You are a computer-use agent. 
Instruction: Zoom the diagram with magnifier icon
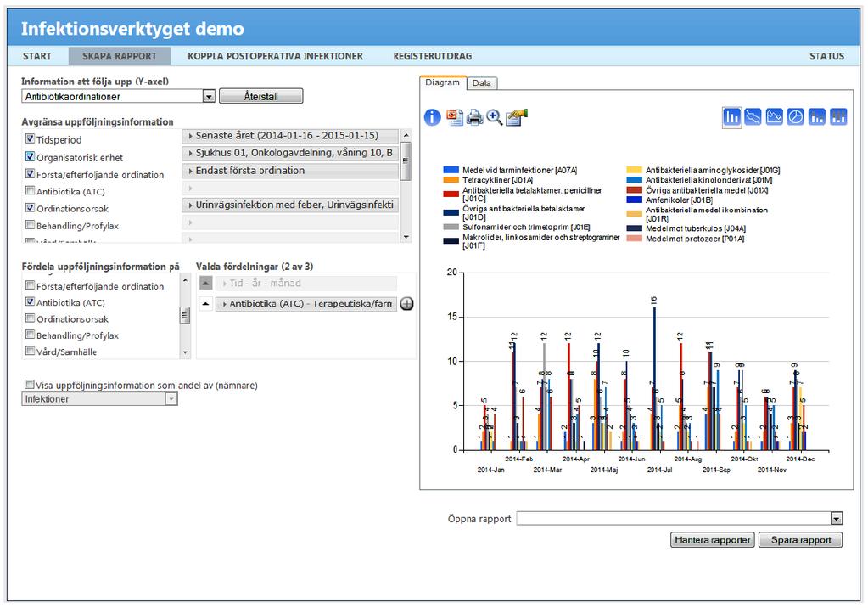coord(495,117)
